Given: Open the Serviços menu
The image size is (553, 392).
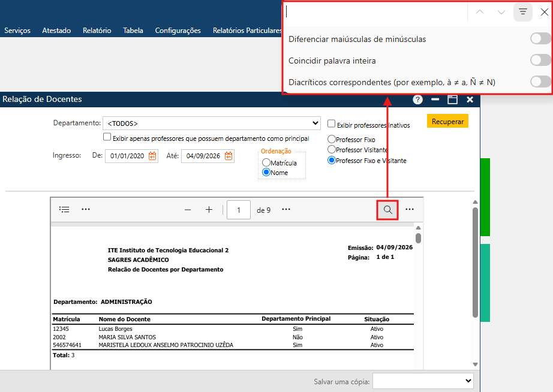Looking at the screenshot, I should click(x=17, y=31).
